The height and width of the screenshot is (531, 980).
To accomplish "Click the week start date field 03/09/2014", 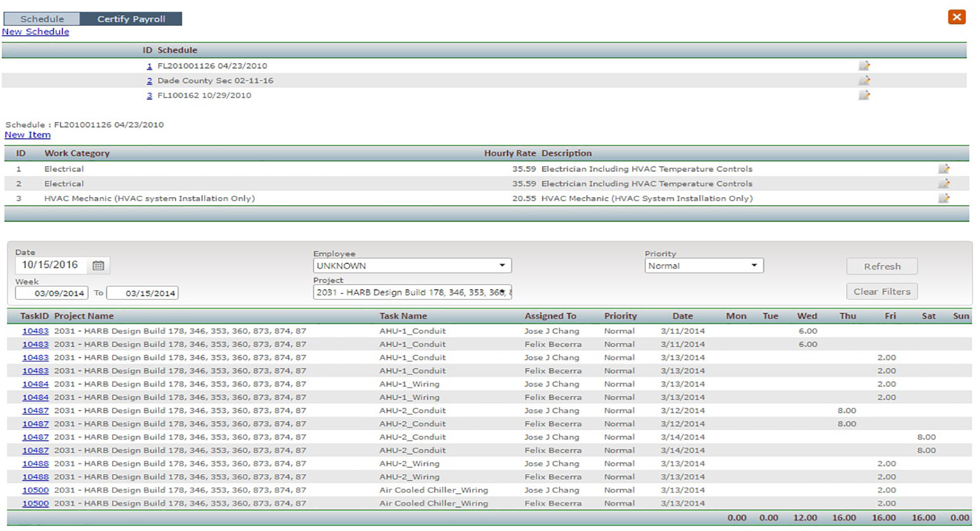I will coord(52,293).
